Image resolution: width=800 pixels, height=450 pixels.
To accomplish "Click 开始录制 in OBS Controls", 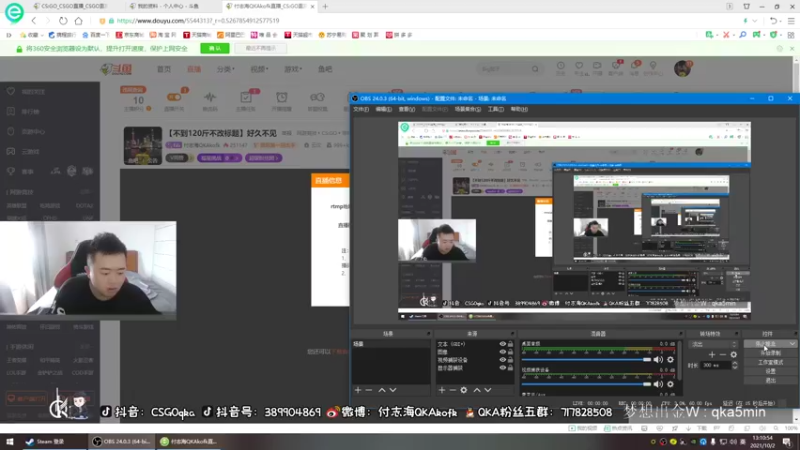I will click(770, 353).
